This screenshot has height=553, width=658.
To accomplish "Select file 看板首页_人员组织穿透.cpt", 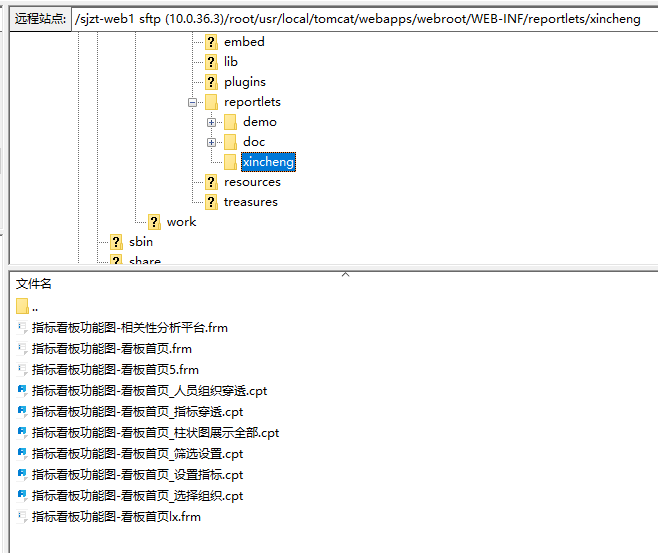I will coord(149,391).
